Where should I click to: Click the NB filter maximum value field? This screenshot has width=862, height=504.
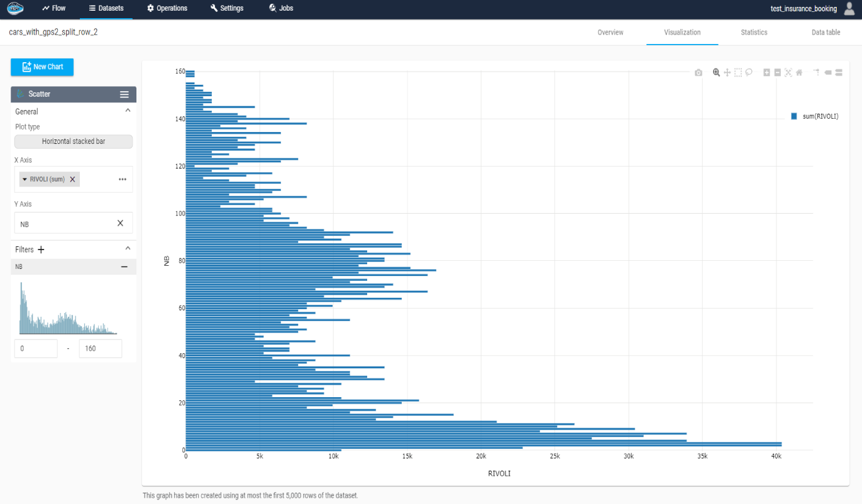[100, 348]
